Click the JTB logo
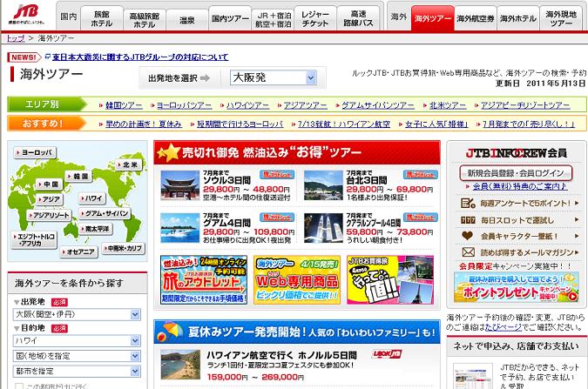Viewport: 588px width, 389px height. (26, 14)
